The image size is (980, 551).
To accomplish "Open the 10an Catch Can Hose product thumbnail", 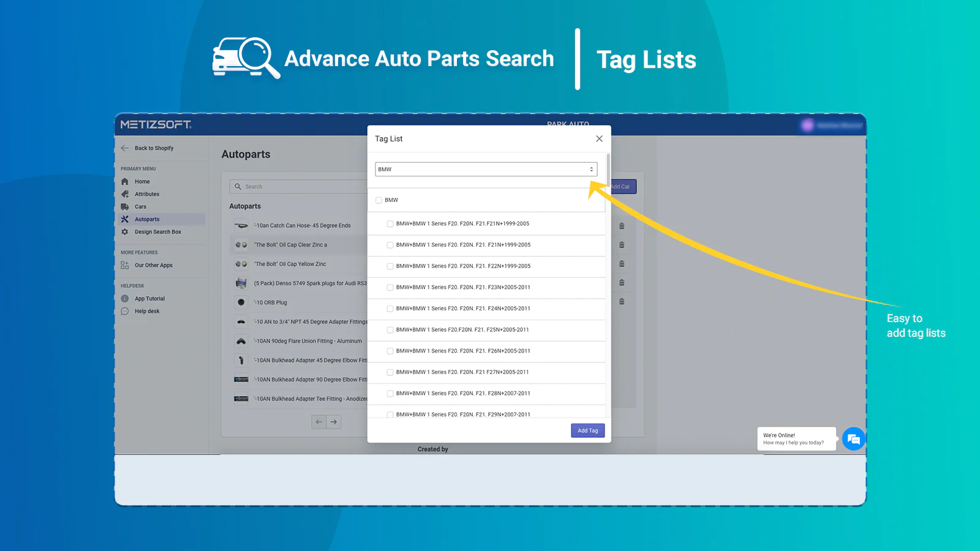I will [x=241, y=226].
